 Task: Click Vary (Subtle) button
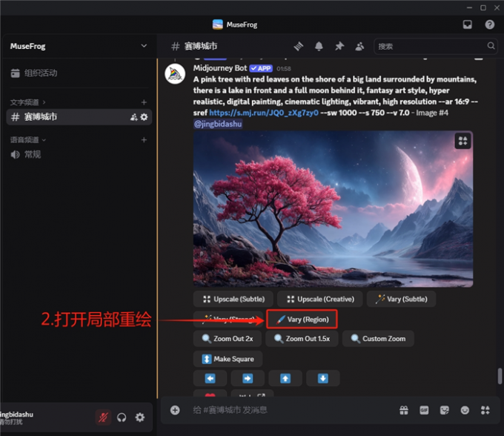tap(401, 299)
